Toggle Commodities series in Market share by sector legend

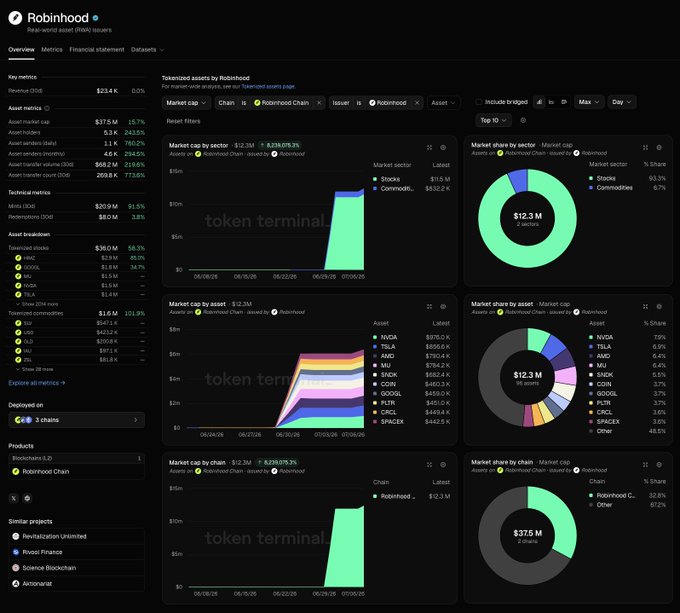[x=611, y=188]
